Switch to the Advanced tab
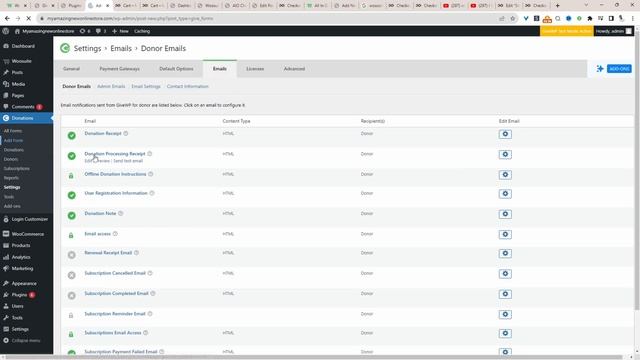Image resolution: width=640 pixels, height=360 pixels. 294,69
